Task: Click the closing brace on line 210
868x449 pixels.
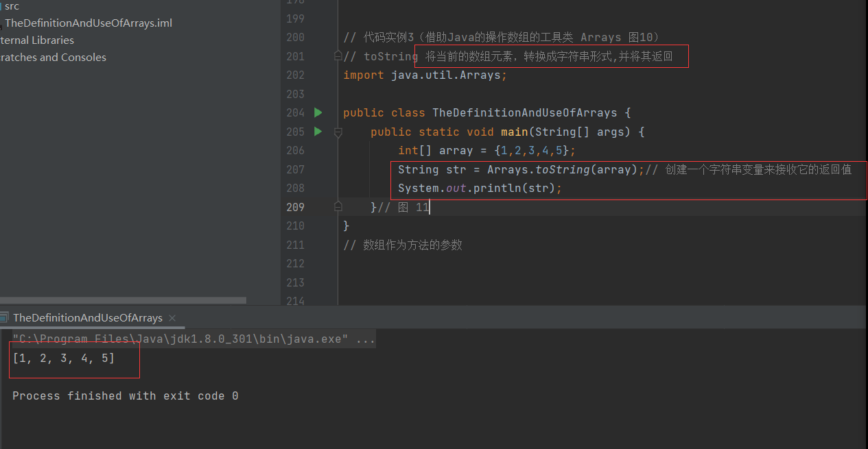Action: pos(347,226)
